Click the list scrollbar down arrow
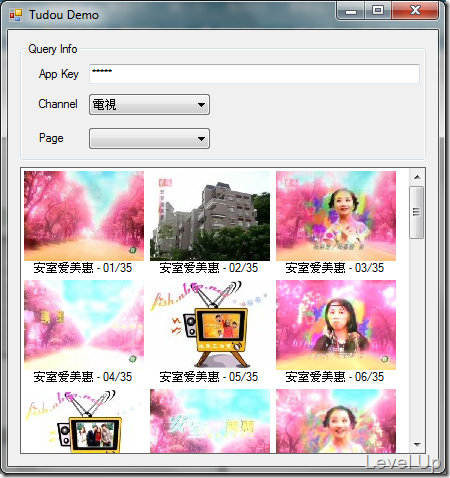The width and height of the screenshot is (450, 478). (417, 444)
